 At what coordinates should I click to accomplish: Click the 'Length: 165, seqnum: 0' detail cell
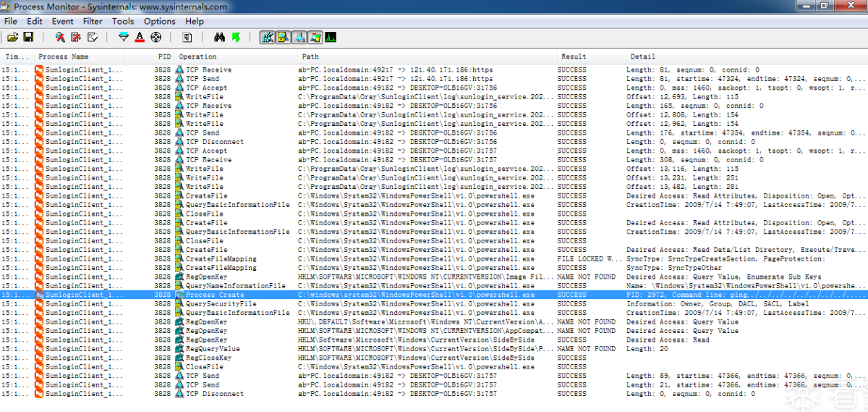(x=694, y=106)
